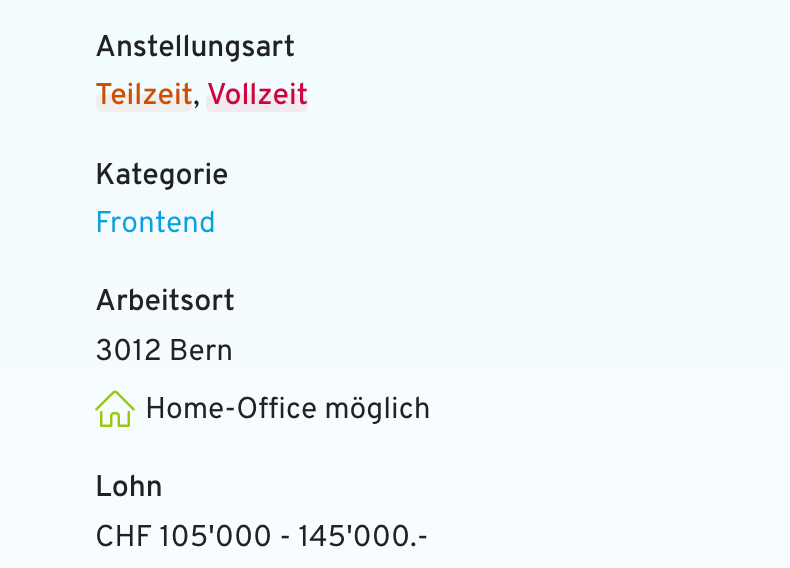Open the Teilzeit employment type link
Screen dimensions: 790x568
coord(143,95)
